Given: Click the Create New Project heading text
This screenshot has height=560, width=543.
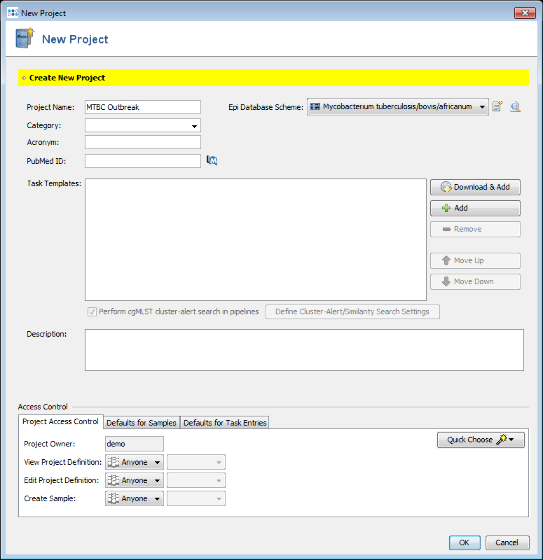Looking at the screenshot, I should click(67, 78).
